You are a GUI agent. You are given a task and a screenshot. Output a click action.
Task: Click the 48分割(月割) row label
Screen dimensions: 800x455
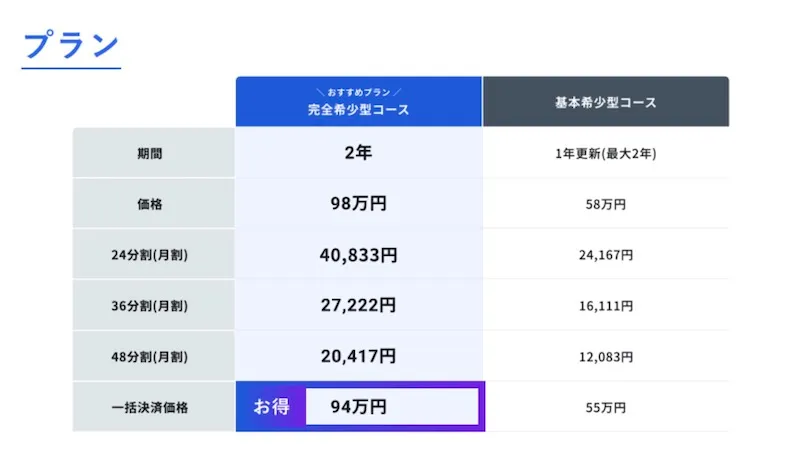153,356
